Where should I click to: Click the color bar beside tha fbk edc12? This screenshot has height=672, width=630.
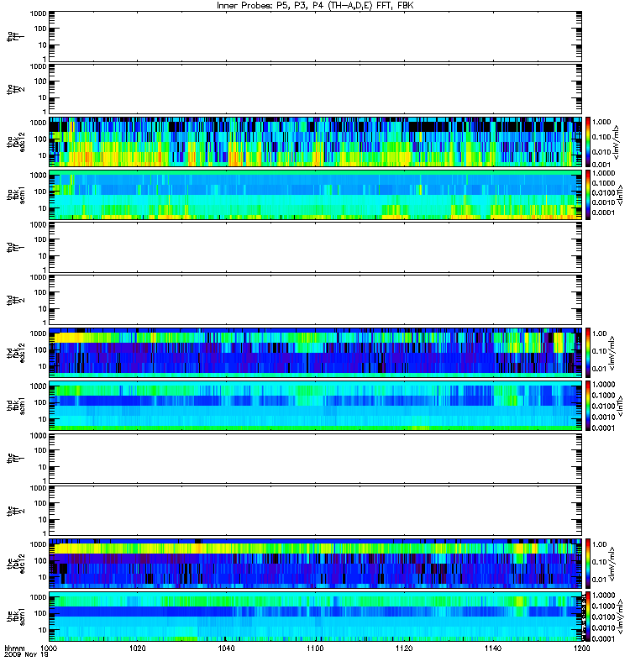tap(588, 142)
